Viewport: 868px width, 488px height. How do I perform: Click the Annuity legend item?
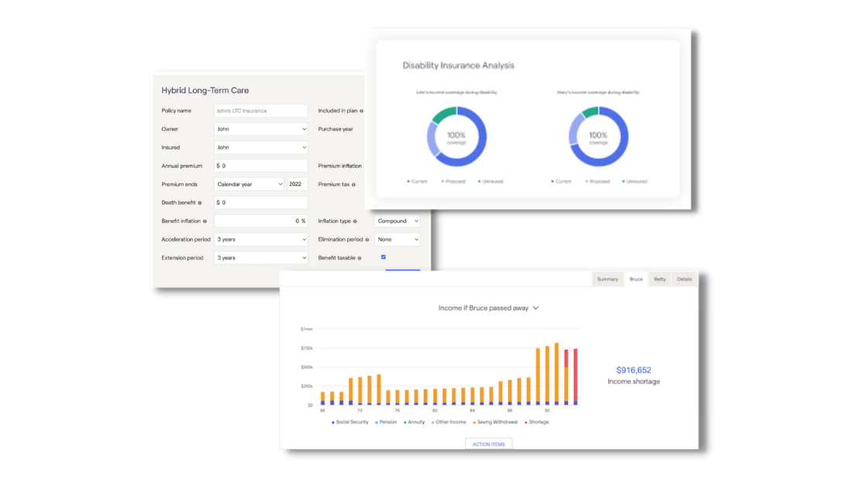coord(414,422)
